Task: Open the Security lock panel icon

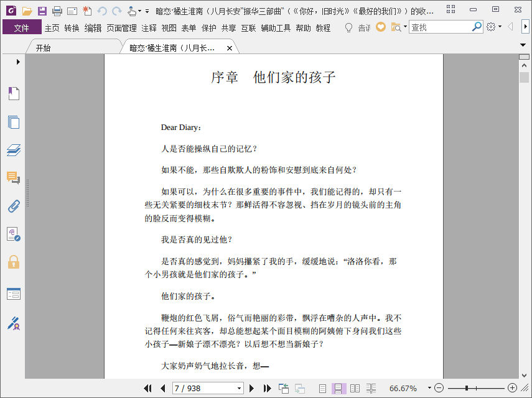Action: point(14,262)
